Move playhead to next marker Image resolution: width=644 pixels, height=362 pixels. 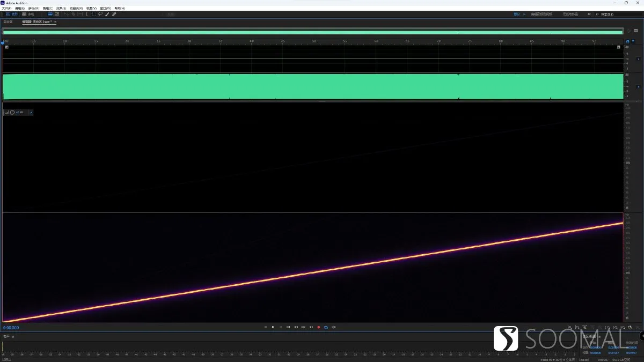[x=311, y=327]
